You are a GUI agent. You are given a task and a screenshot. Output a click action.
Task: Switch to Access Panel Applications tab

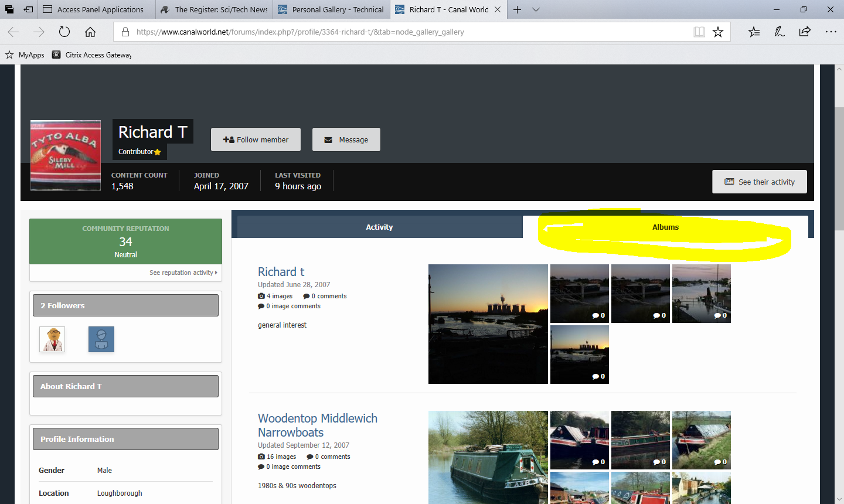point(97,9)
